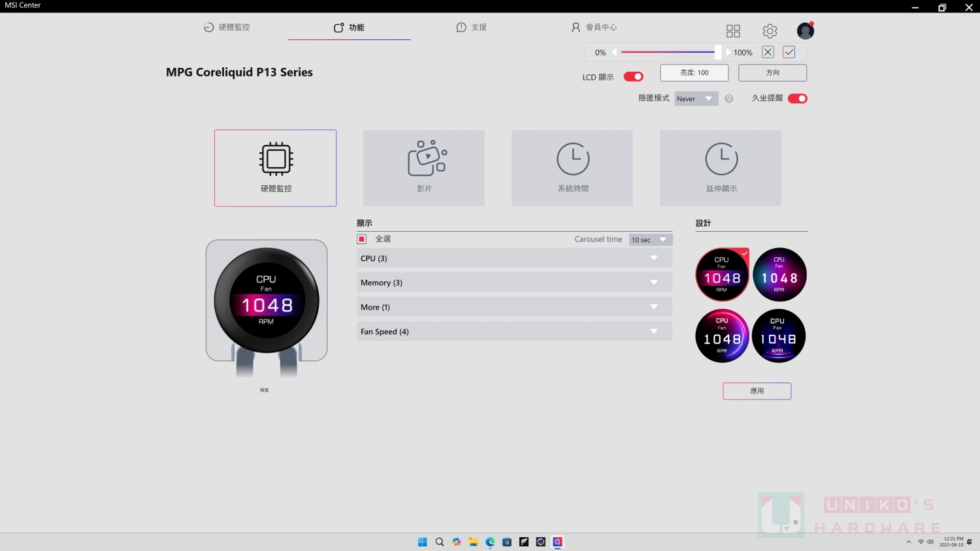Select the pink ring design thumbnail

pos(722,336)
